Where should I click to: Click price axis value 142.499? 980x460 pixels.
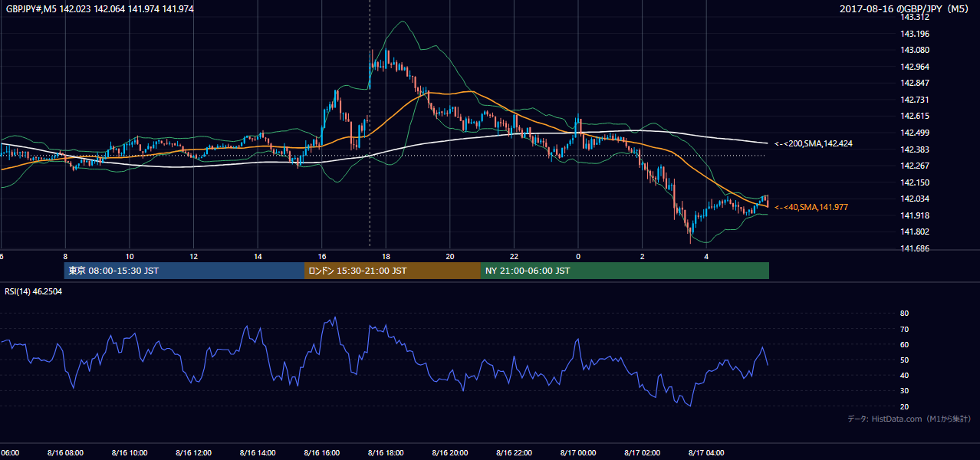914,133
